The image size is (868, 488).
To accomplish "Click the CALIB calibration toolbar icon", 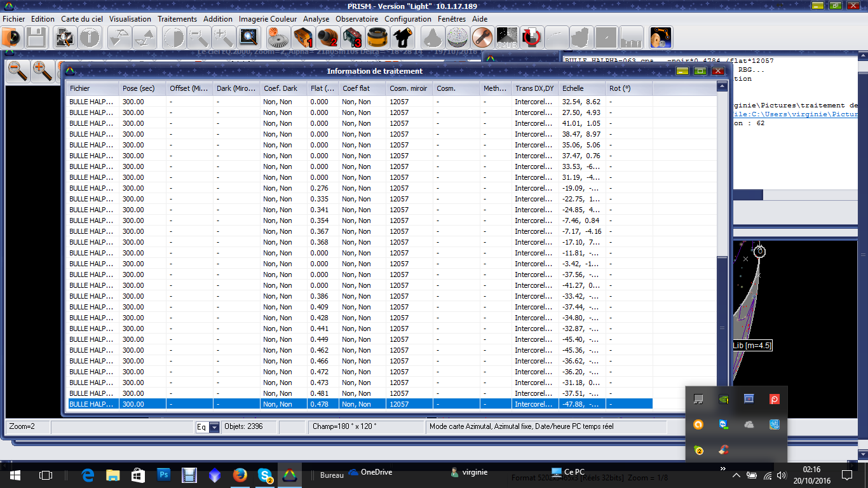I will tap(506, 38).
